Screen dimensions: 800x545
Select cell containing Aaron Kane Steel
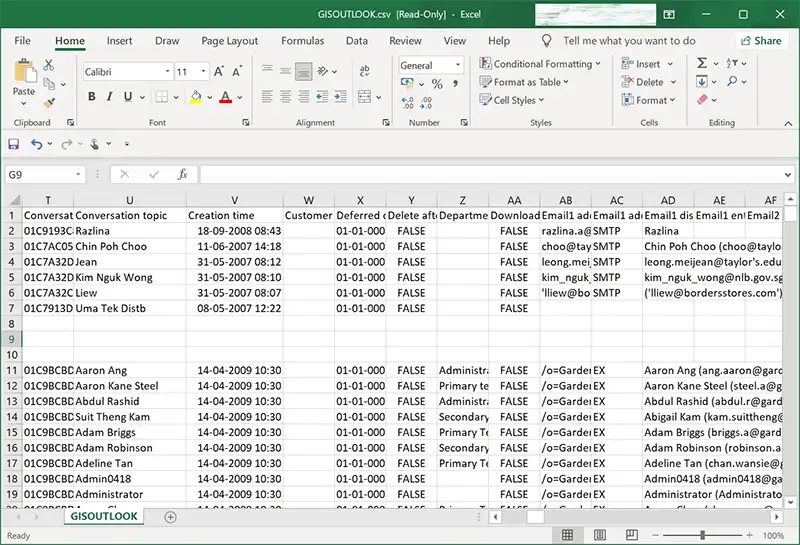(x=130, y=386)
